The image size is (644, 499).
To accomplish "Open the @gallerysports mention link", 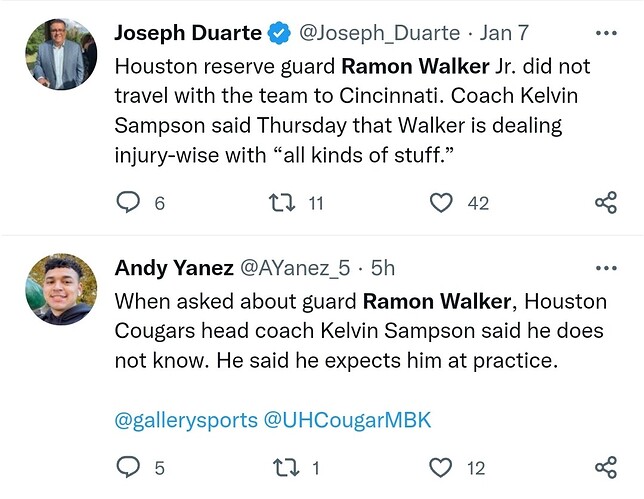I will 186,420.
